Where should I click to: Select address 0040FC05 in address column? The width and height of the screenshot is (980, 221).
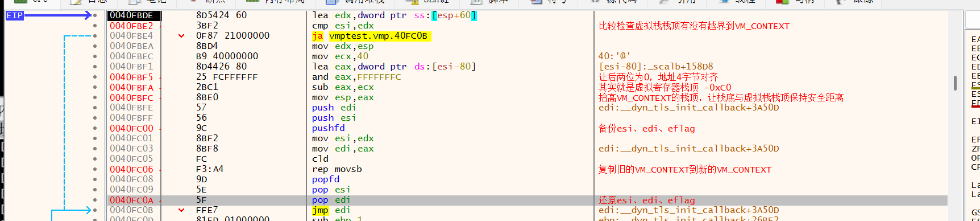coord(131,159)
